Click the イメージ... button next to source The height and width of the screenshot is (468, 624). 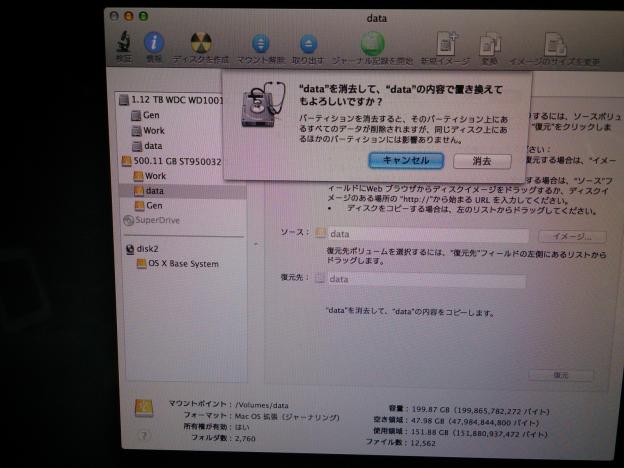(572, 236)
